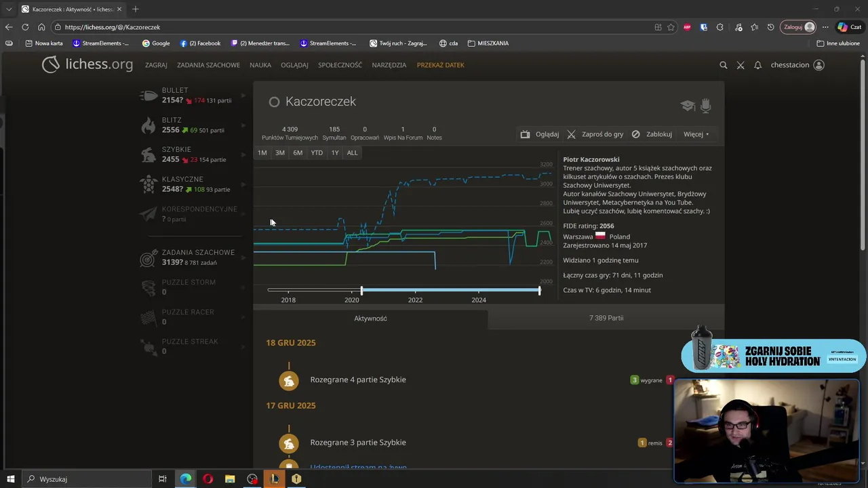868x488 pixels.
Task: Click the browser address bar
Action: [x=353, y=27]
